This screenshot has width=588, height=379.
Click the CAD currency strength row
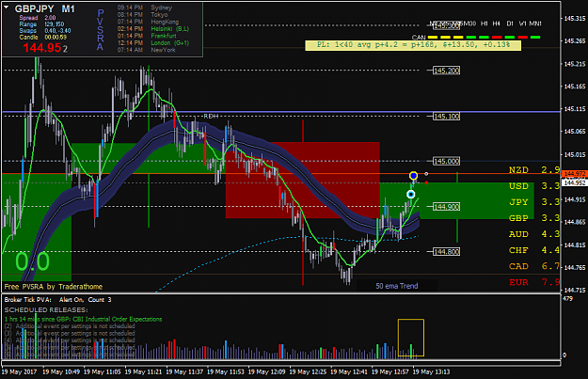[x=534, y=266]
